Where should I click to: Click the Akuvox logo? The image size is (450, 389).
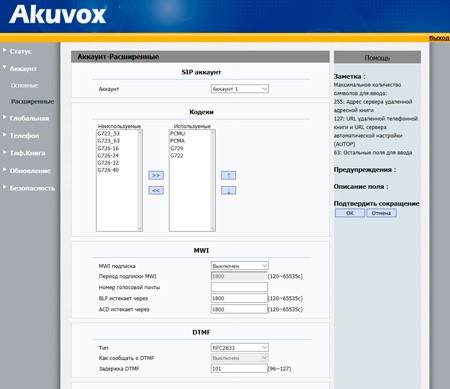pos(58,15)
